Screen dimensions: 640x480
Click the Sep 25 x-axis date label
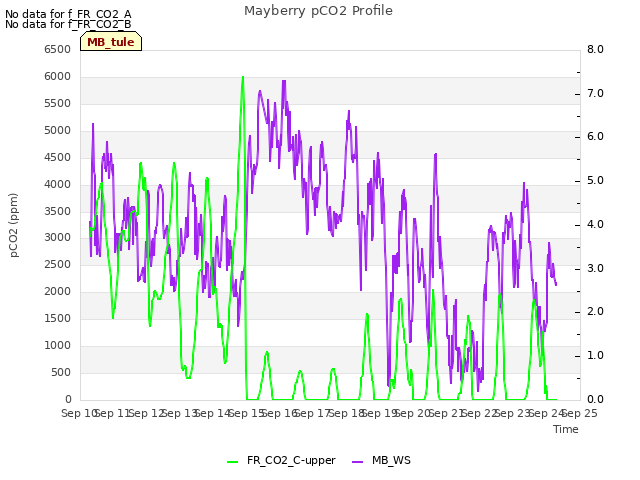point(580,413)
